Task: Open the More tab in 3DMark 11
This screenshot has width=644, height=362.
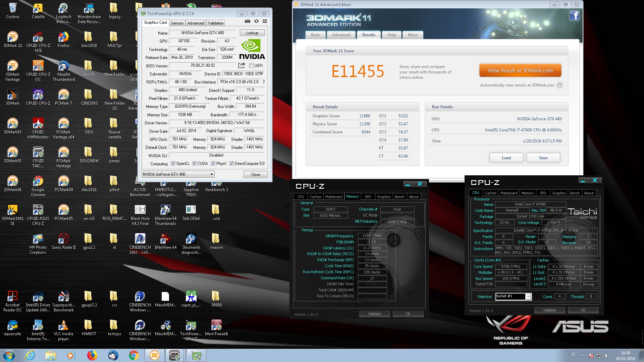Action: [x=413, y=35]
